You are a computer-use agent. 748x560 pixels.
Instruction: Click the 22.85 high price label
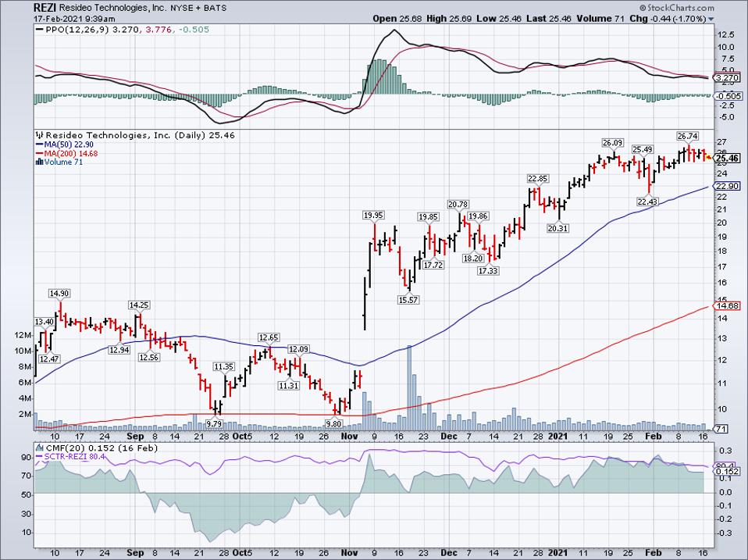point(538,178)
